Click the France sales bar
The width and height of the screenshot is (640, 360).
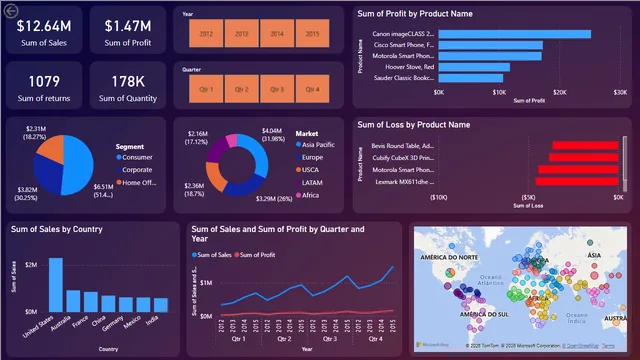coord(91,302)
